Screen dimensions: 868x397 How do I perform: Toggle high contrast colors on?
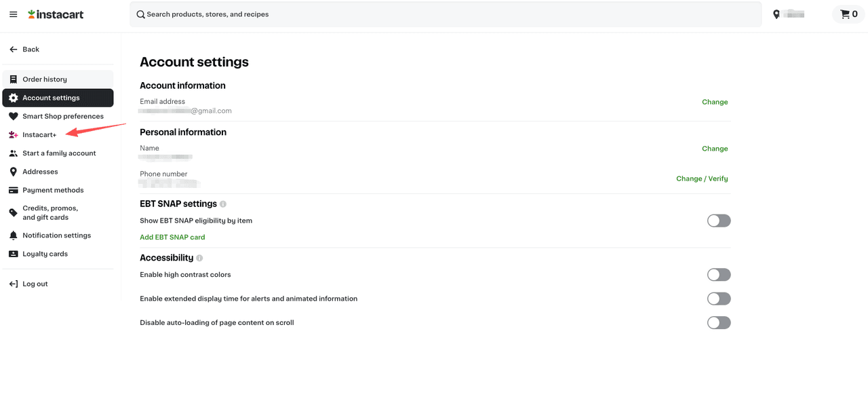719,274
